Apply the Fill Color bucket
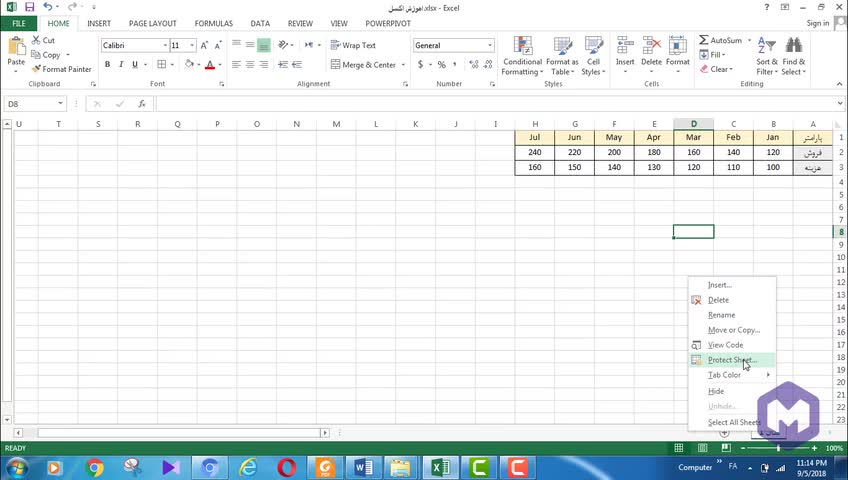Viewport: 848px width, 480px height. tap(189, 64)
